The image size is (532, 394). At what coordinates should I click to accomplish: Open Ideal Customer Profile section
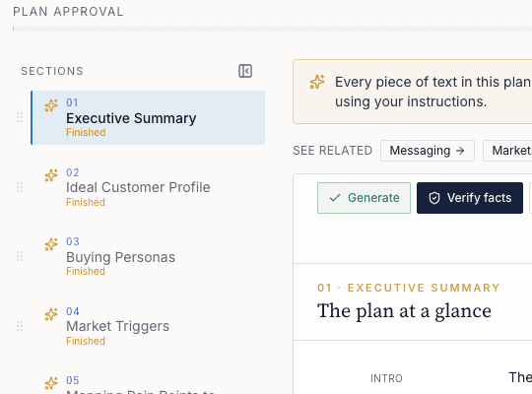148,187
